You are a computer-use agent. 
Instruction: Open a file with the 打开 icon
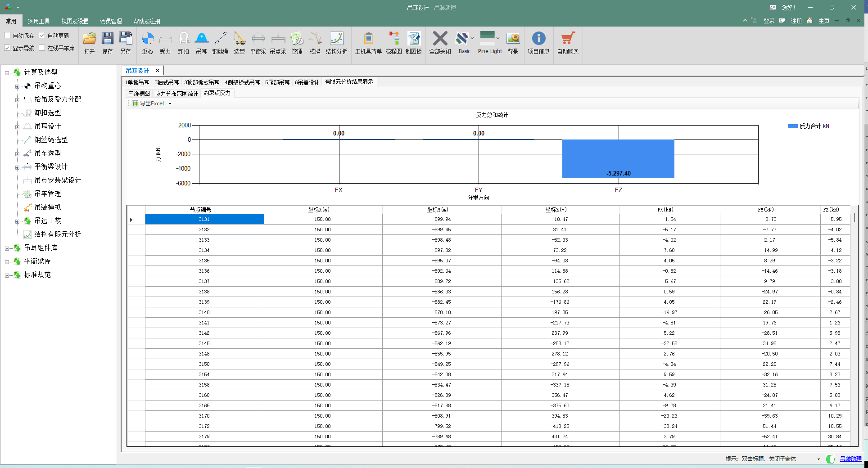point(89,43)
